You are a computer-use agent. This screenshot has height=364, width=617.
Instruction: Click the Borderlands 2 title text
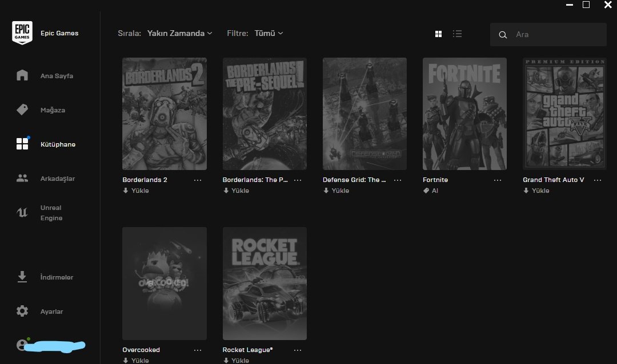point(145,180)
